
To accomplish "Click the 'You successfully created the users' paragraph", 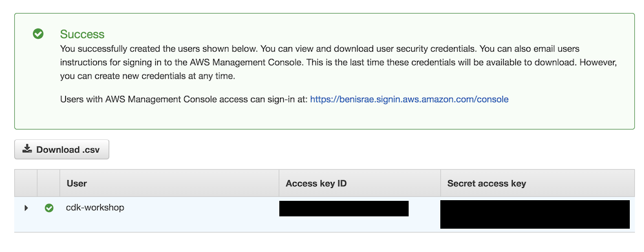I will click(339, 63).
